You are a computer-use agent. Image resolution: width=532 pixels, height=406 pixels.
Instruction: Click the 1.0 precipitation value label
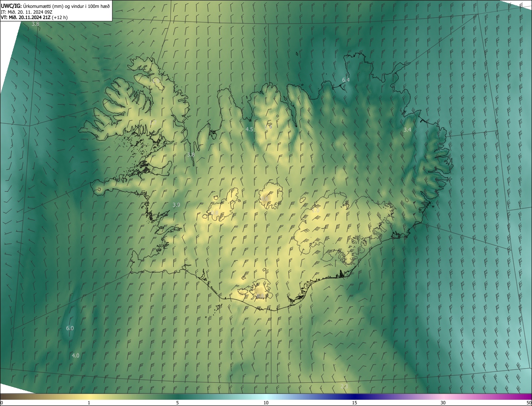click(315, 211)
